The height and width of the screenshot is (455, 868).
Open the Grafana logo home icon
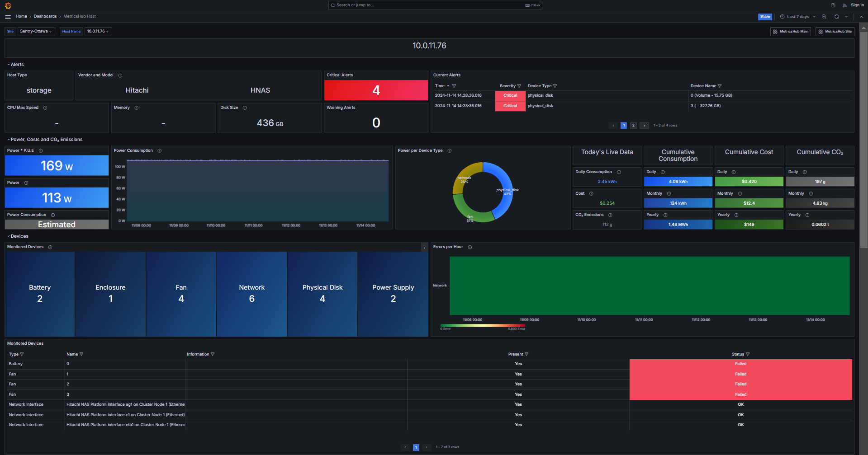[8, 5]
